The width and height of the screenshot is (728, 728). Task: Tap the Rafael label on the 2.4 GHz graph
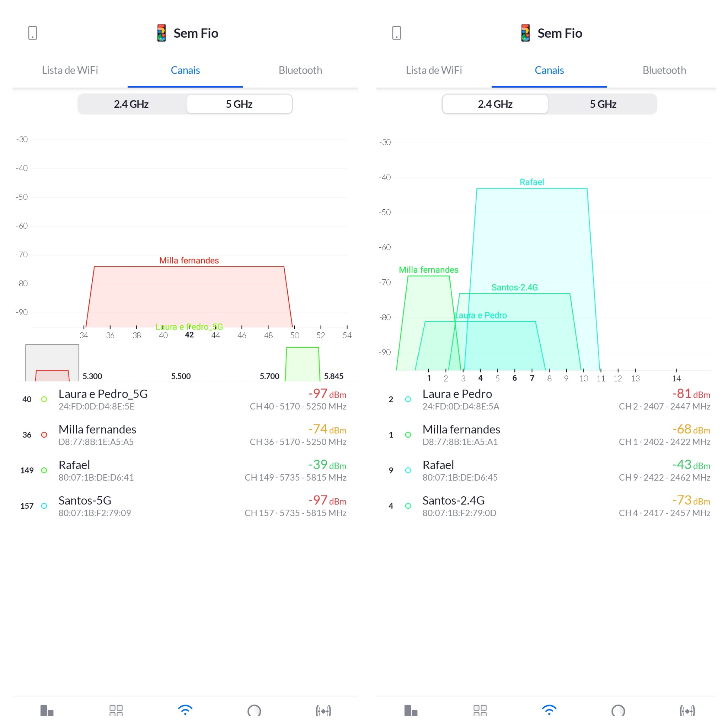tap(532, 182)
